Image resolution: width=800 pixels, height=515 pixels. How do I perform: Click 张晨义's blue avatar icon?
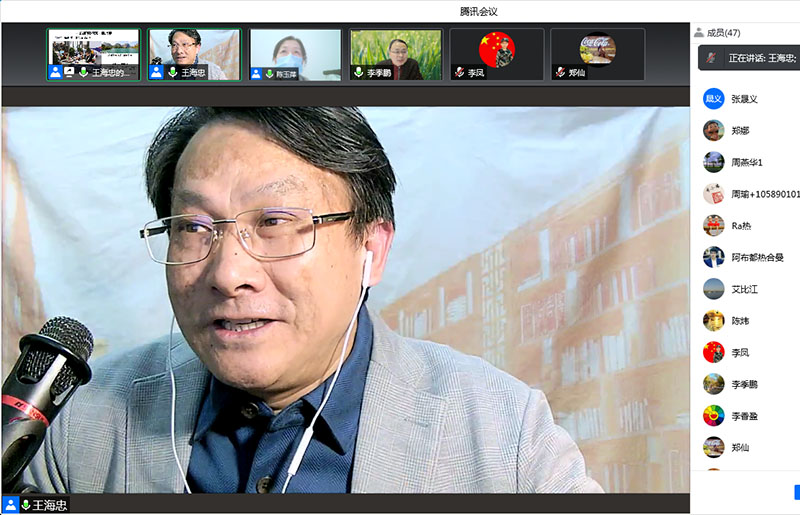click(713, 99)
